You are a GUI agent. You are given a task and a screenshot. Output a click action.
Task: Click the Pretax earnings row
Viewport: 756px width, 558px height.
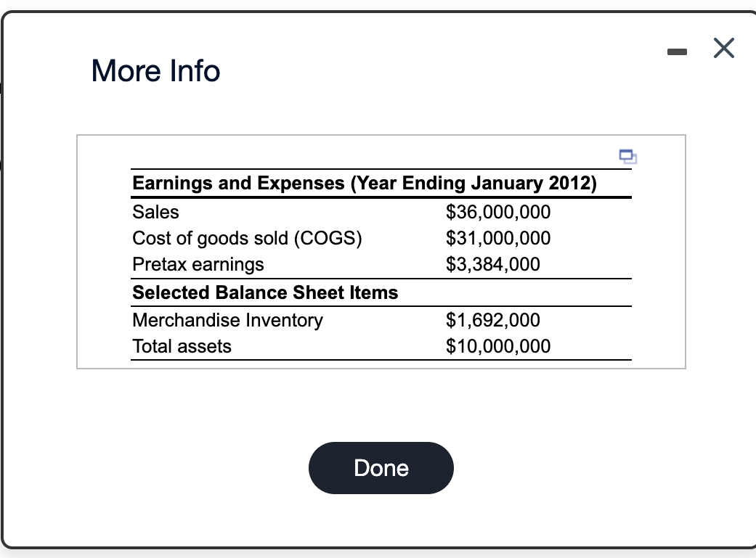(x=198, y=264)
